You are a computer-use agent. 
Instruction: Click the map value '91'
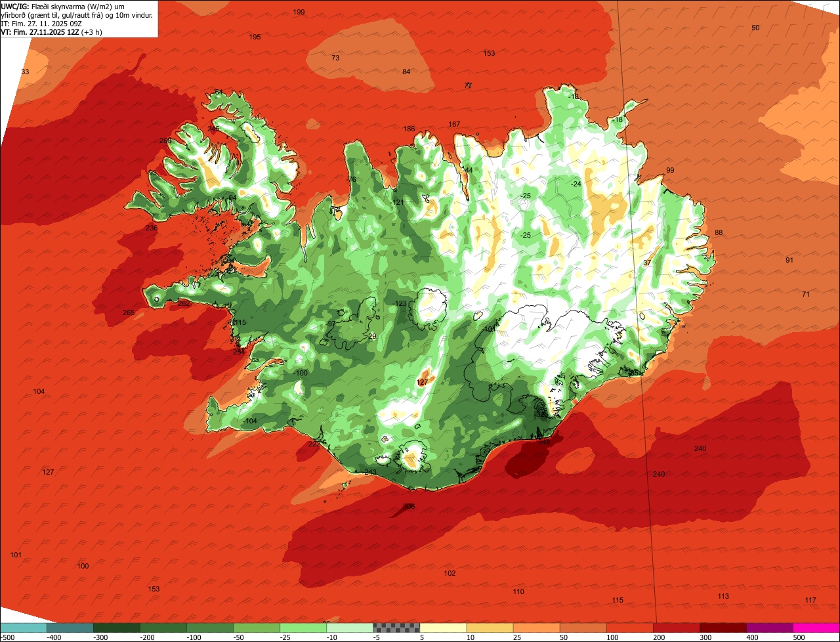pyautogui.click(x=789, y=261)
